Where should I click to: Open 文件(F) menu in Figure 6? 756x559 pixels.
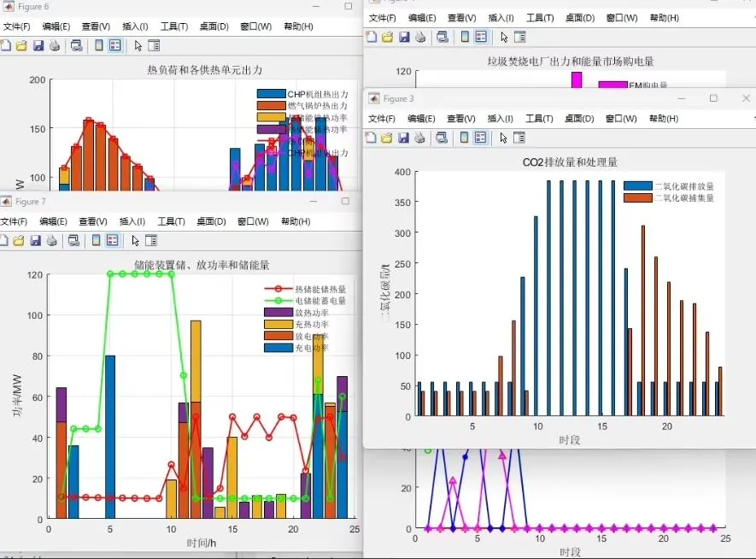click(16, 26)
